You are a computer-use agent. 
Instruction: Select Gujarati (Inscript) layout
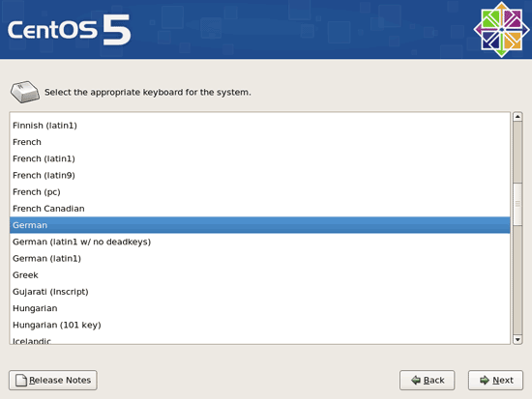coord(260,292)
